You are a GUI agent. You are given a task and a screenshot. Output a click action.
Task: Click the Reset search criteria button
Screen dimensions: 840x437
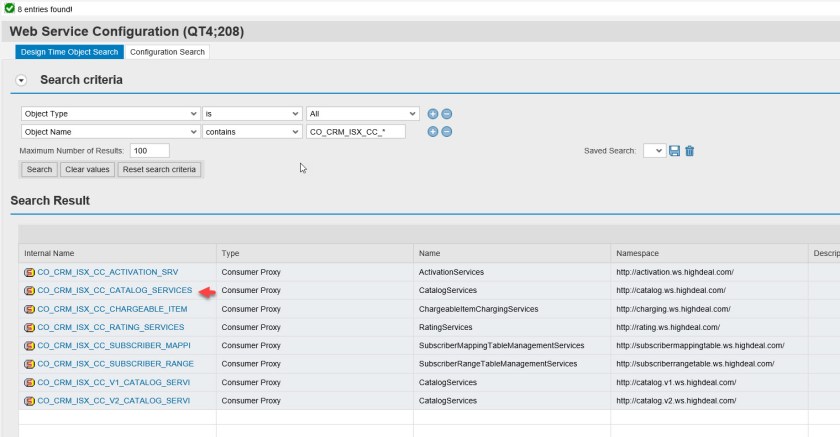click(x=159, y=170)
